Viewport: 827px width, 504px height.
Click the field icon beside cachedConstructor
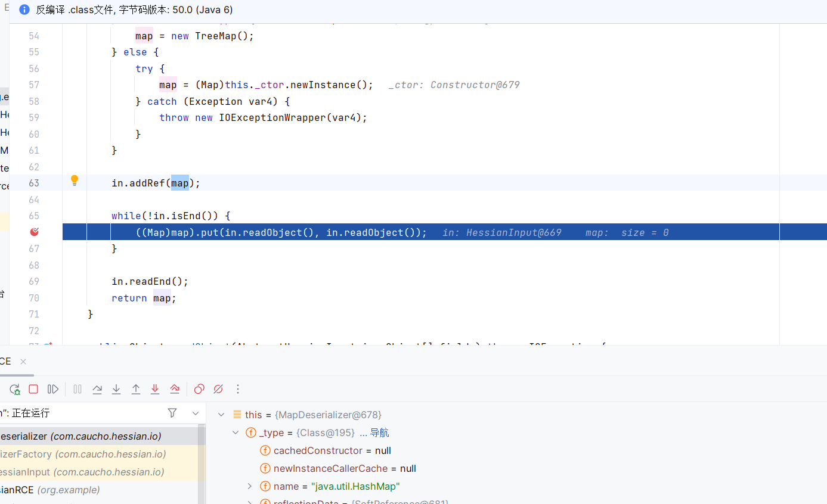(265, 450)
